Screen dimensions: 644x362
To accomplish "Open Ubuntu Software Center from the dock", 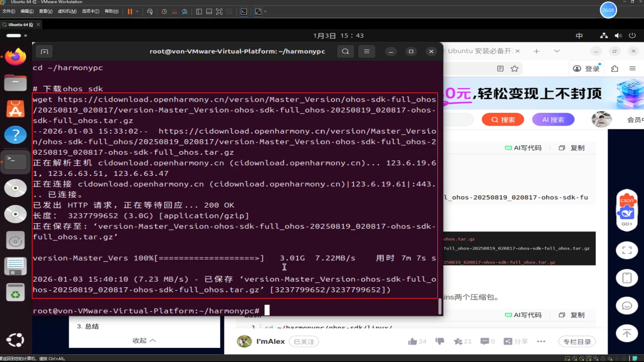I will pyautogui.click(x=15, y=109).
